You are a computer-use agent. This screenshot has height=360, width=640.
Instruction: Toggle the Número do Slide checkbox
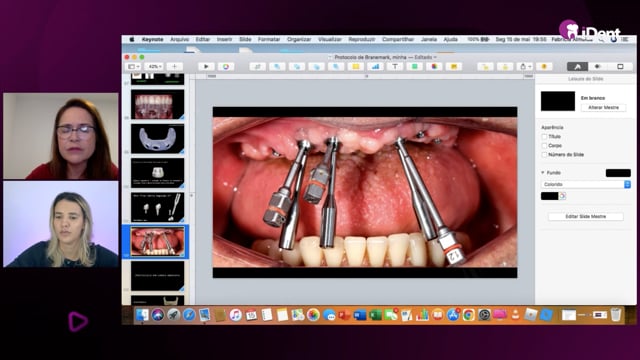[x=544, y=155]
